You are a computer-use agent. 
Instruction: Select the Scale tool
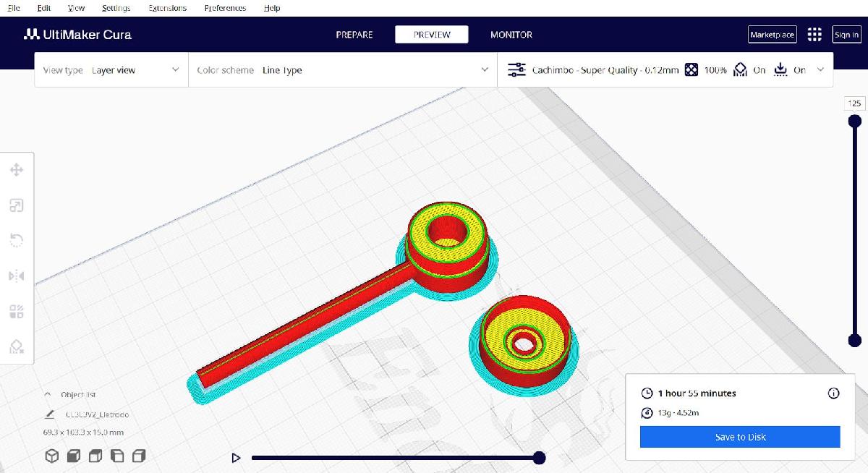point(17,205)
